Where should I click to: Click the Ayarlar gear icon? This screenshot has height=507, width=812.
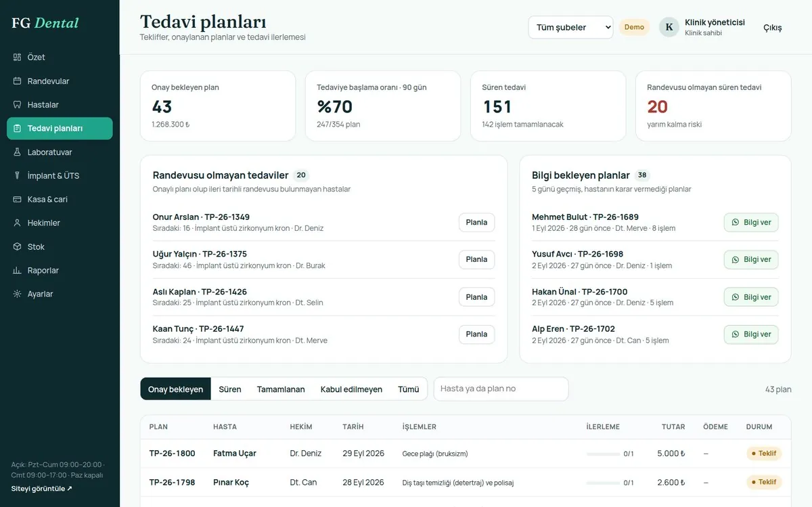click(18, 294)
